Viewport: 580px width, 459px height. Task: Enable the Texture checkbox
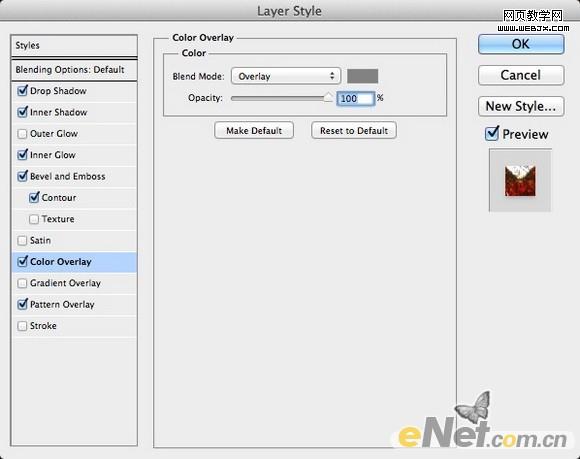click(34, 219)
